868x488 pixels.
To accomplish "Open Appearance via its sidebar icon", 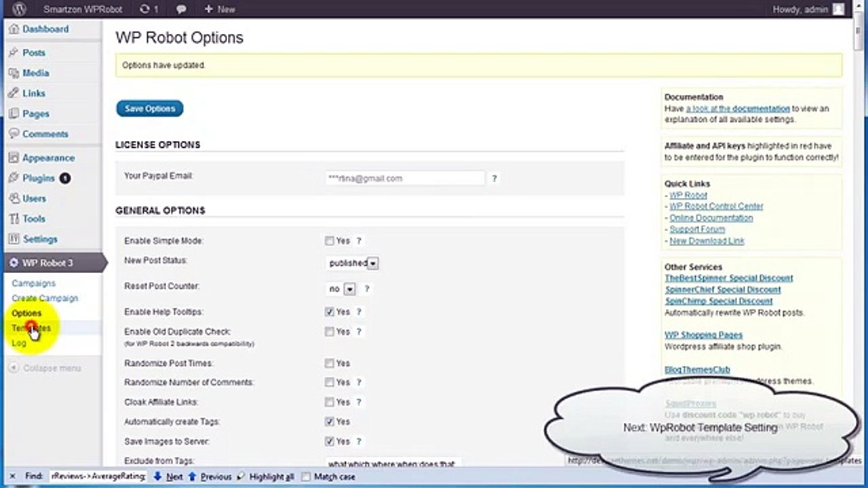I will (x=14, y=157).
